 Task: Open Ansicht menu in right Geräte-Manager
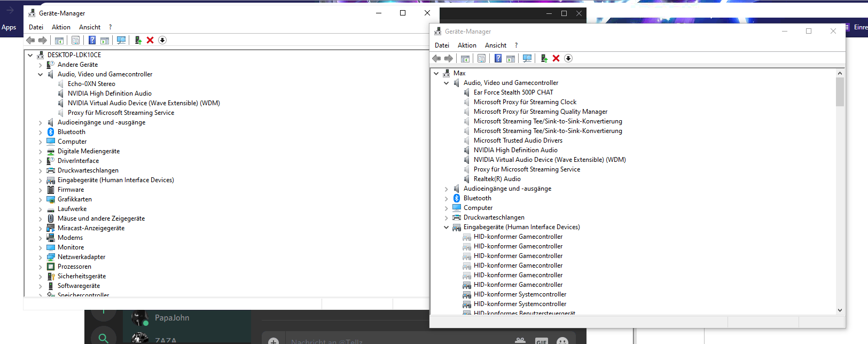coord(496,45)
